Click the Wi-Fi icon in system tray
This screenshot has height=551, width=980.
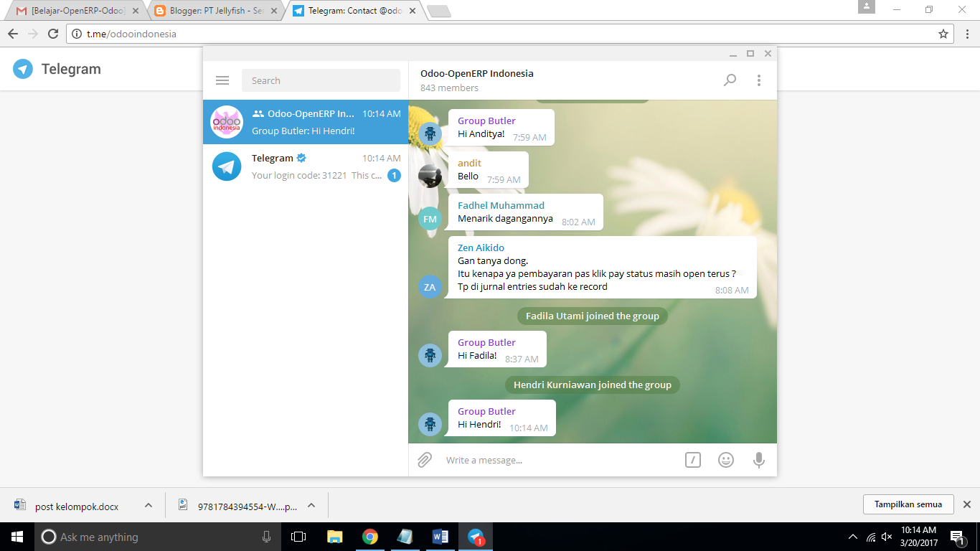(x=871, y=537)
